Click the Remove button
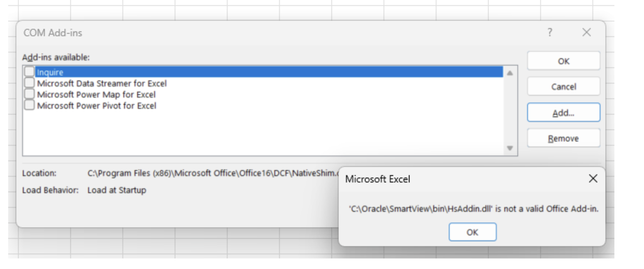 (x=563, y=138)
